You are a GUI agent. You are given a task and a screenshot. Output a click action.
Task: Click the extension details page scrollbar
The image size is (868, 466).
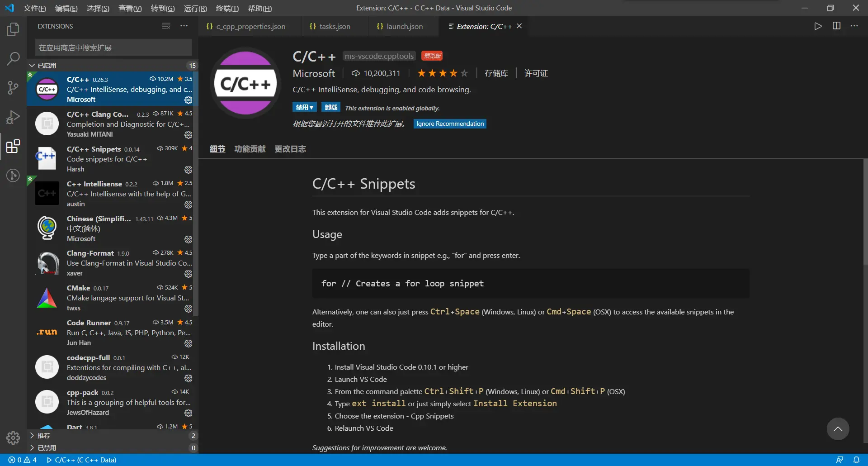[x=865, y=212]
